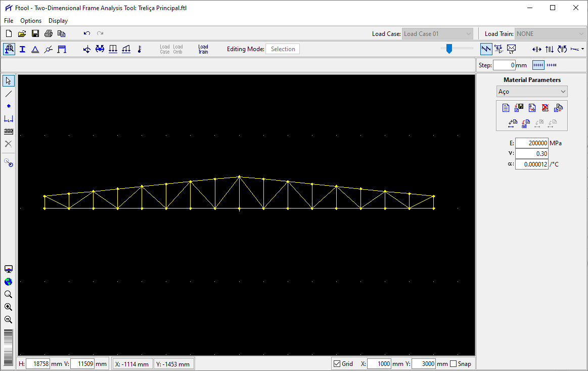Show the axial force diagram
This screenshot has height=371, width=588.
pos(536,49)
